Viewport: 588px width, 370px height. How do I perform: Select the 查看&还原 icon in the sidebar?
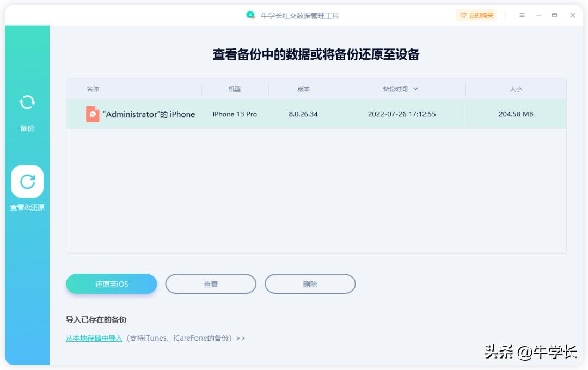click(x=27, y=182)
